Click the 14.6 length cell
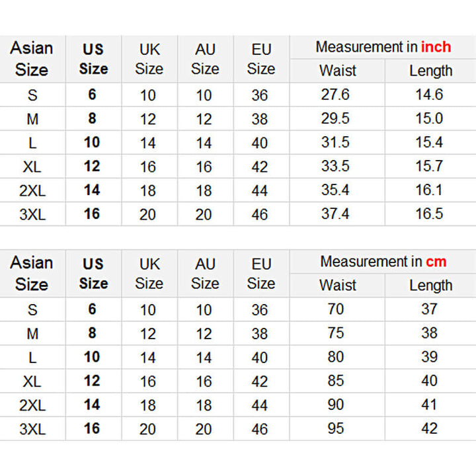 429,95
